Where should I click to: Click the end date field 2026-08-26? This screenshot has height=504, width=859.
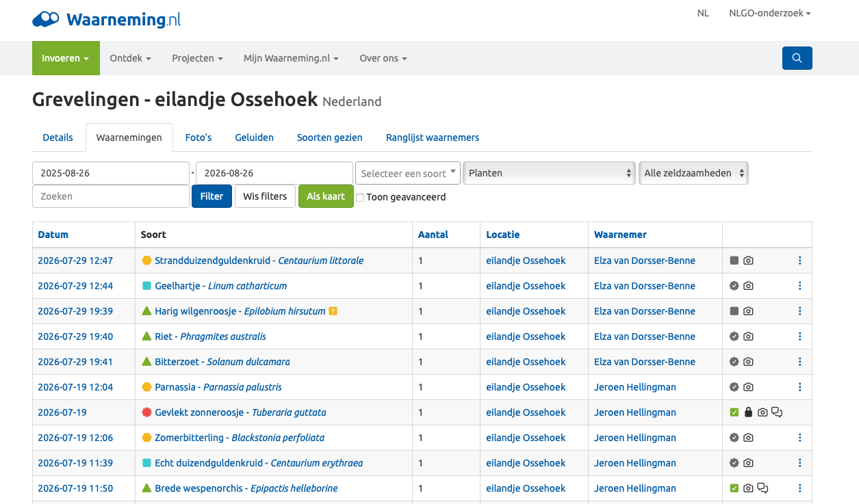(274, 173)
